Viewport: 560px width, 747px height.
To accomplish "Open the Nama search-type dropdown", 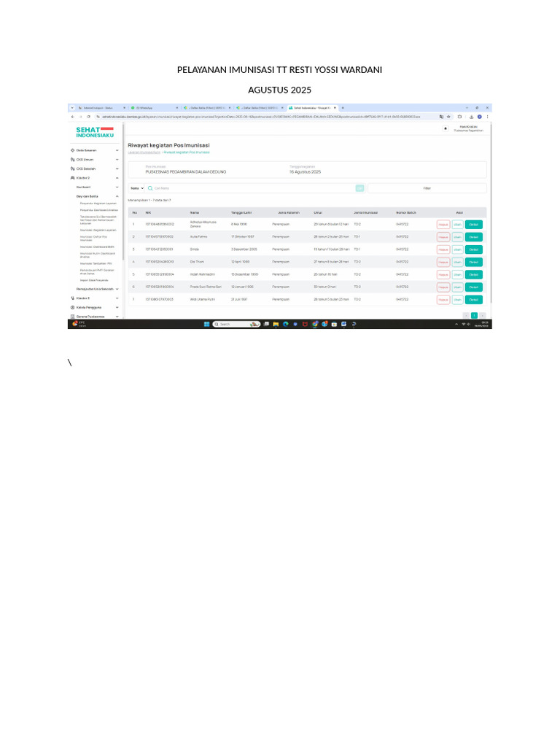I will pyautogui.click(x=136, y=188).
